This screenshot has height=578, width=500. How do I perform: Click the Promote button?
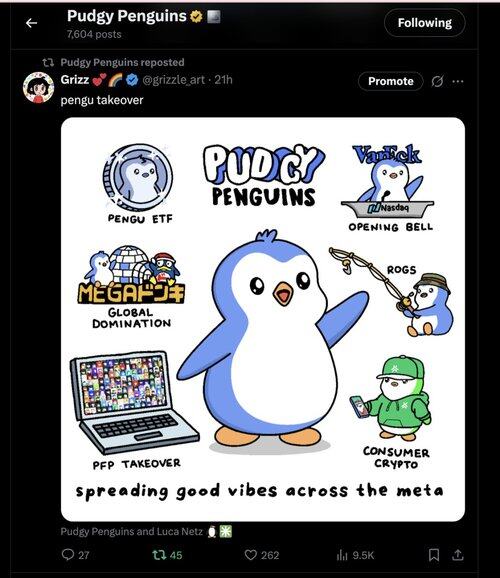coord(390,81)
